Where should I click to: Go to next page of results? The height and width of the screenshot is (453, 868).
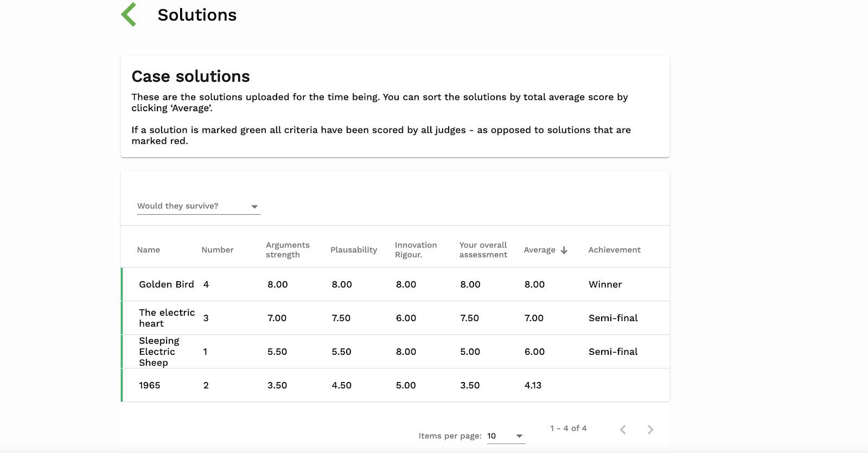(650, 430)
